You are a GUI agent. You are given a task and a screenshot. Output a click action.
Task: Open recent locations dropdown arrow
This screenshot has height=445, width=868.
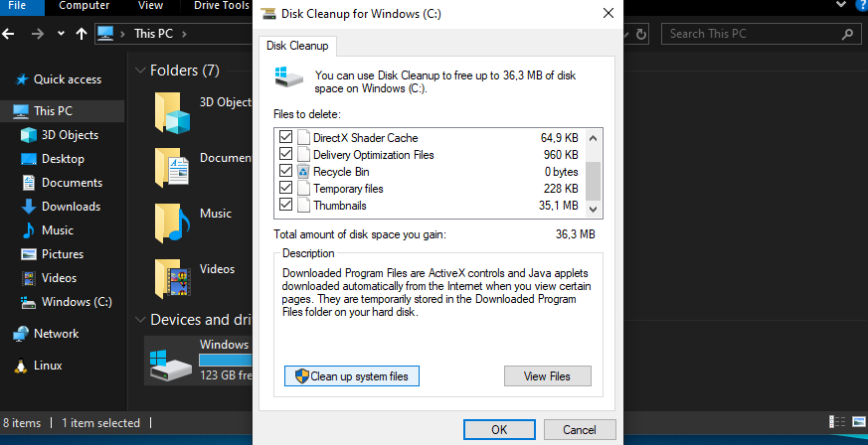pyautogui.click(x=61, y=34)
